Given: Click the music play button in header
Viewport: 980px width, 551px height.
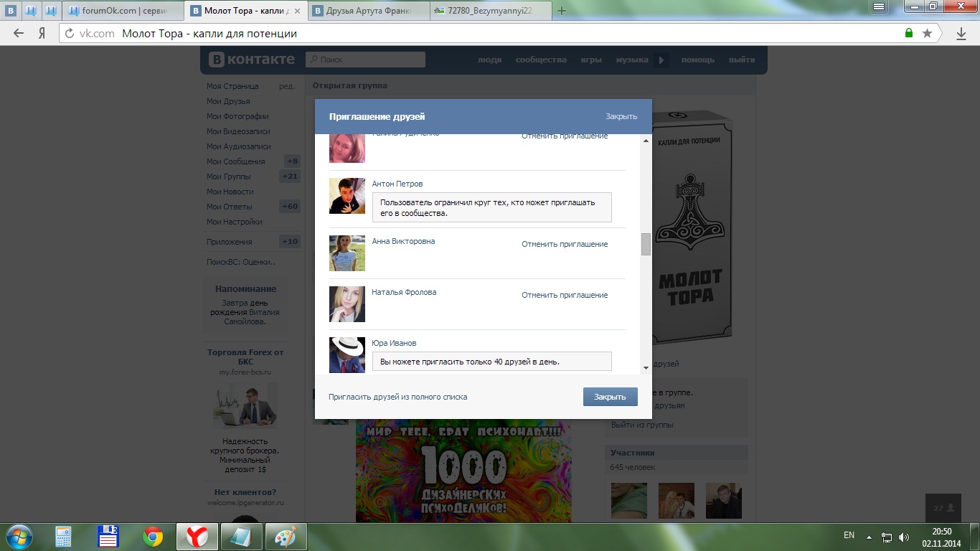Looking at the screenshot, I should pos(661,60).
